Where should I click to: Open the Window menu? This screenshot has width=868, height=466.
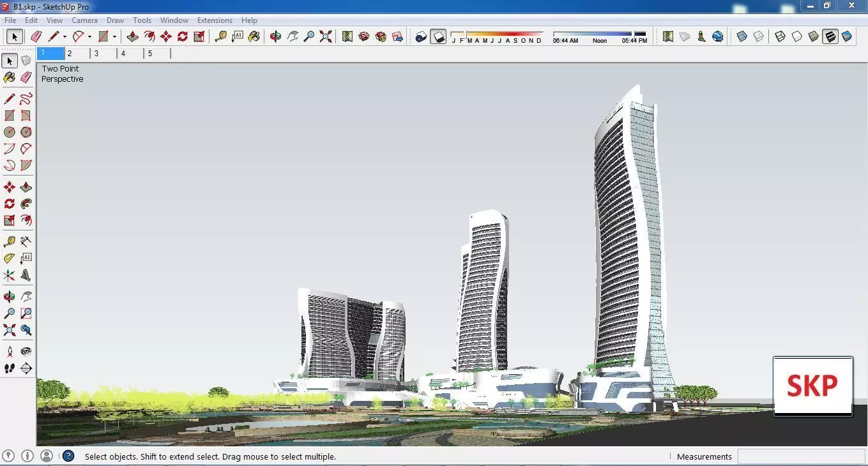click(174, 20)
